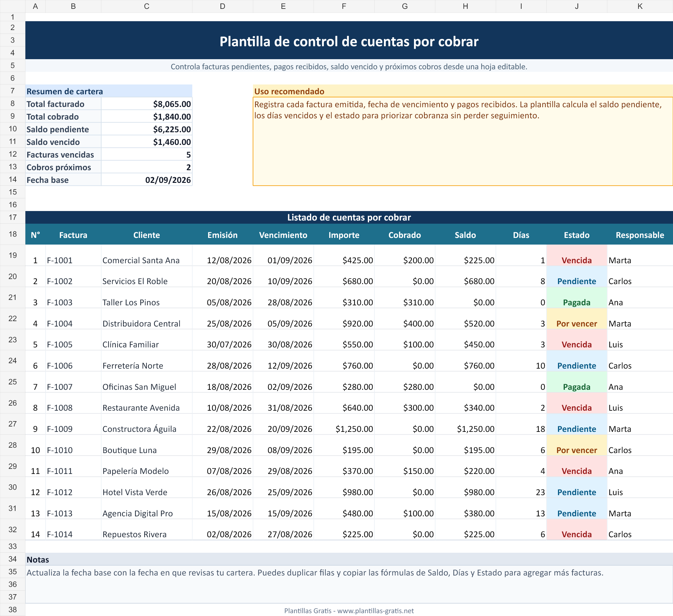Screen dimensions: 673x616
Task: Select the $760.00 importe for F-1006
Action: [x=344, y=361]
